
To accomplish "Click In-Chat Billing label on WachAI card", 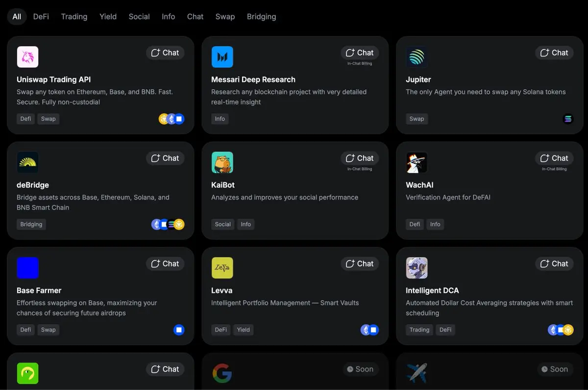I will (554, 169).
